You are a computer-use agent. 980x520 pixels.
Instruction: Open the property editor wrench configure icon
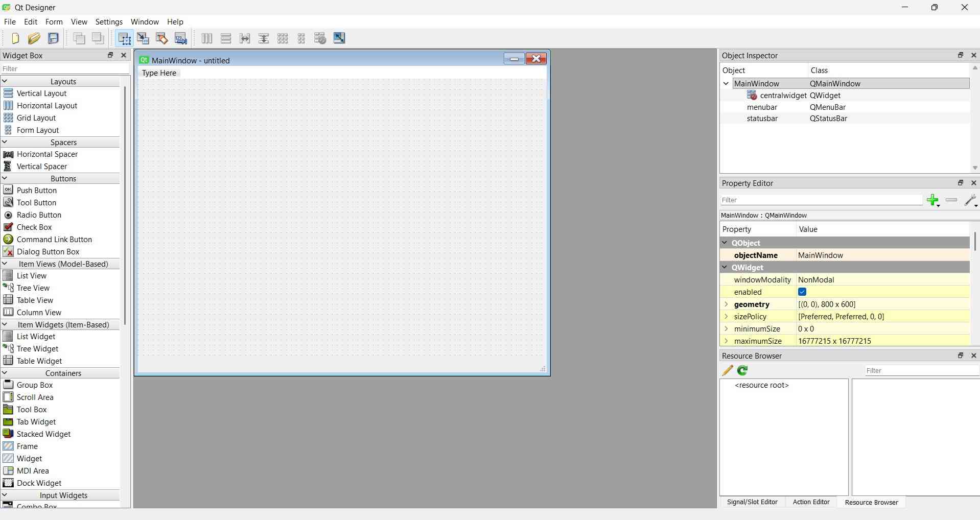tap(970, 200)
